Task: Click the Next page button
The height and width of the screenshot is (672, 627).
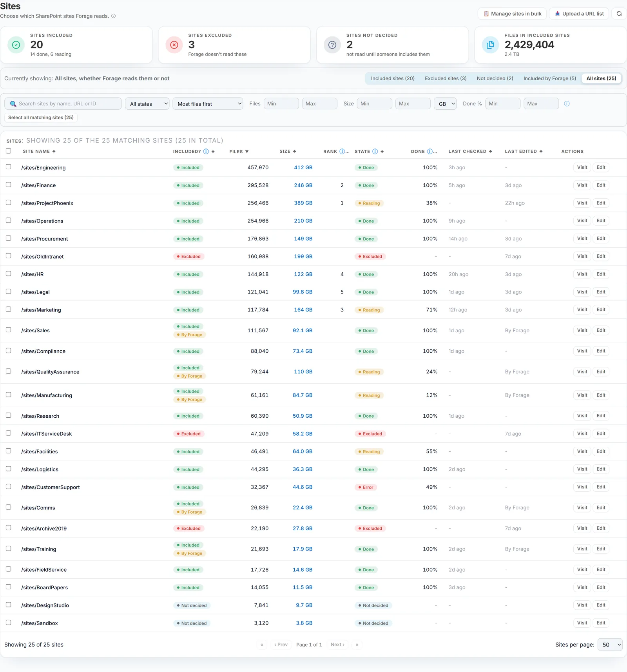Action: point(337,645)
